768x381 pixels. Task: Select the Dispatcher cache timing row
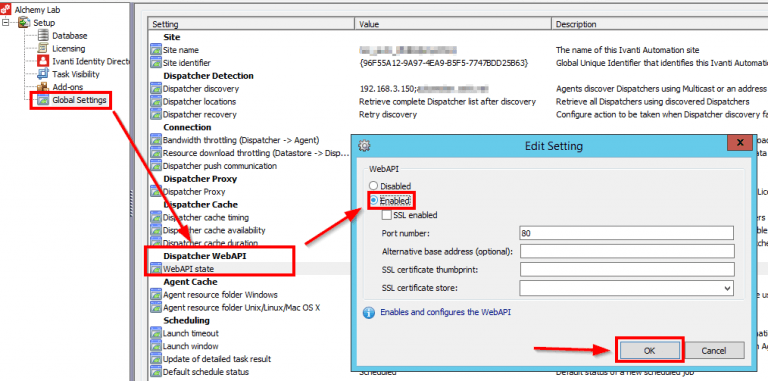tap(206, 217)
